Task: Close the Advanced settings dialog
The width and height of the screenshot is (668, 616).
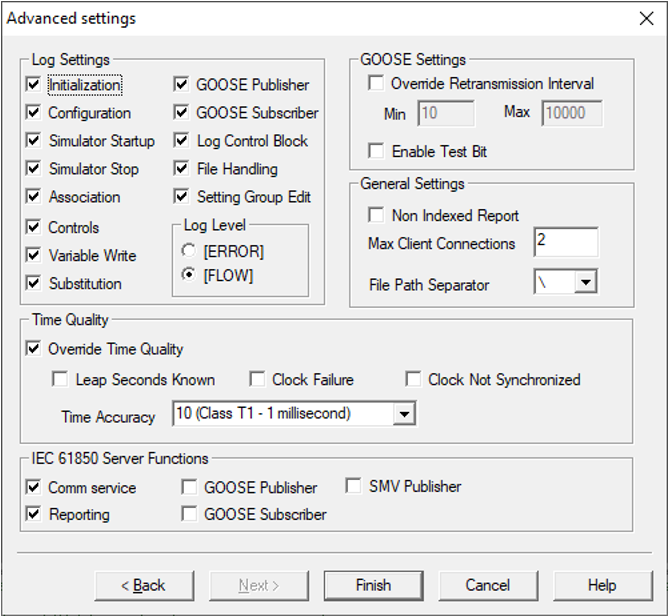Action: pyautogui.click(x=647, y=18)
